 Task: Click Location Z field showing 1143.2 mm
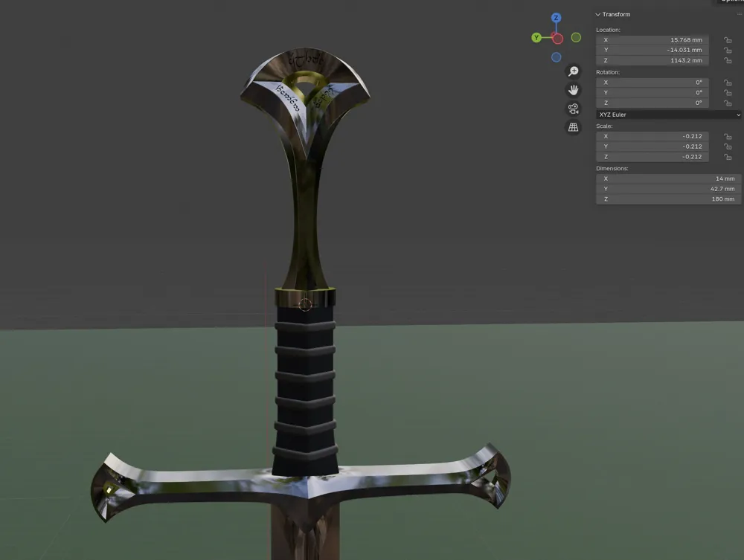pyautogui.click(x=652, y=61)
